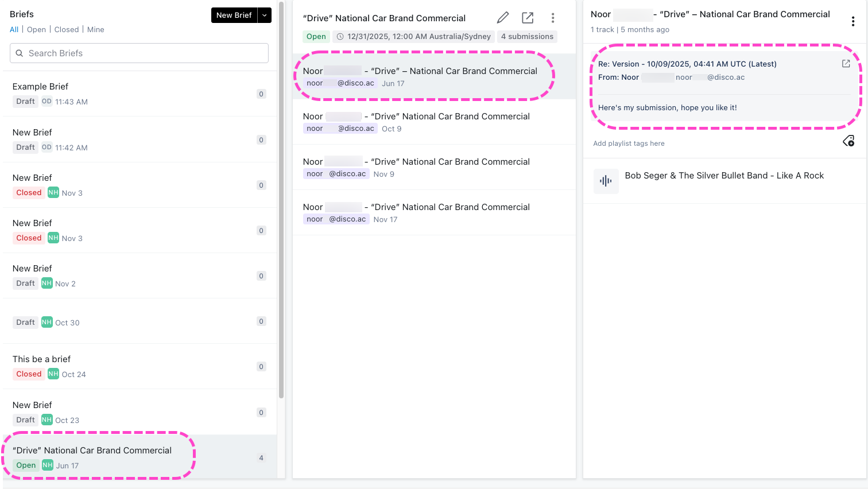The image size is (868, 489).
Task: Click the submission title in the right panel
Action: pos(710,14)
